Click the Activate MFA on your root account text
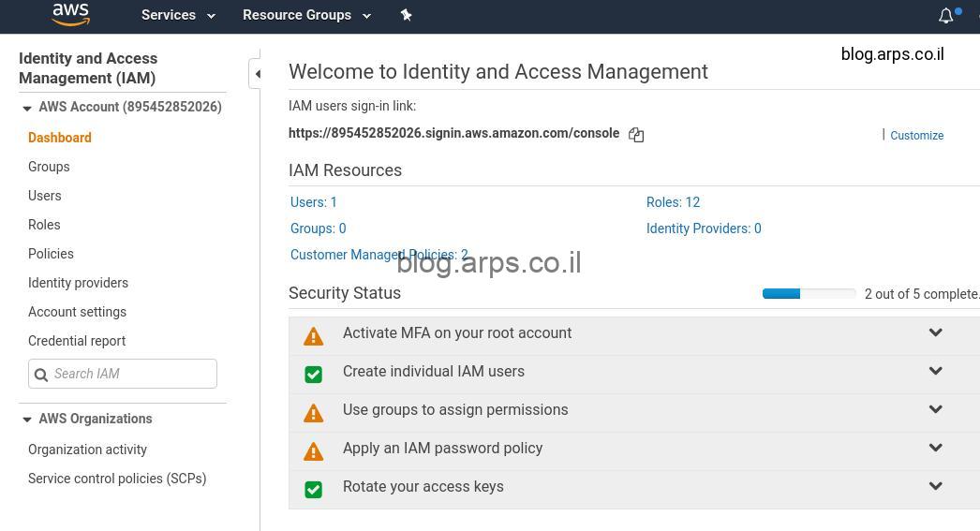 point(457,333)
